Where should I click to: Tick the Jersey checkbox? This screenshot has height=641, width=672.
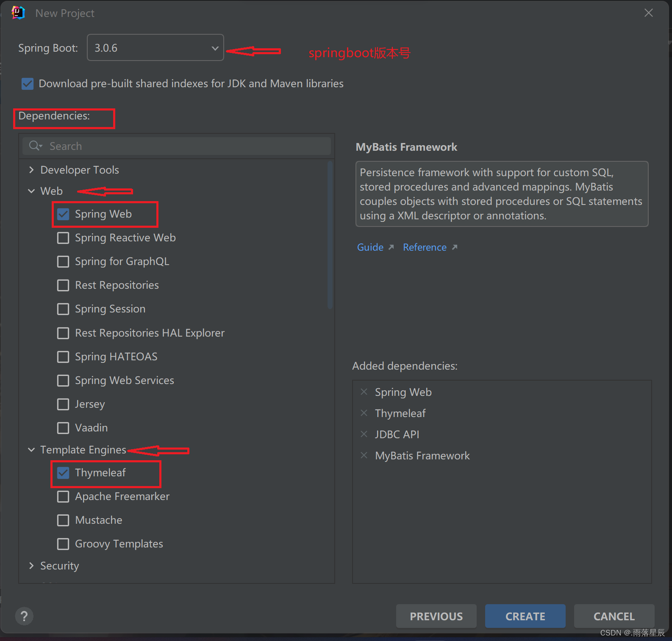point(63,404)
